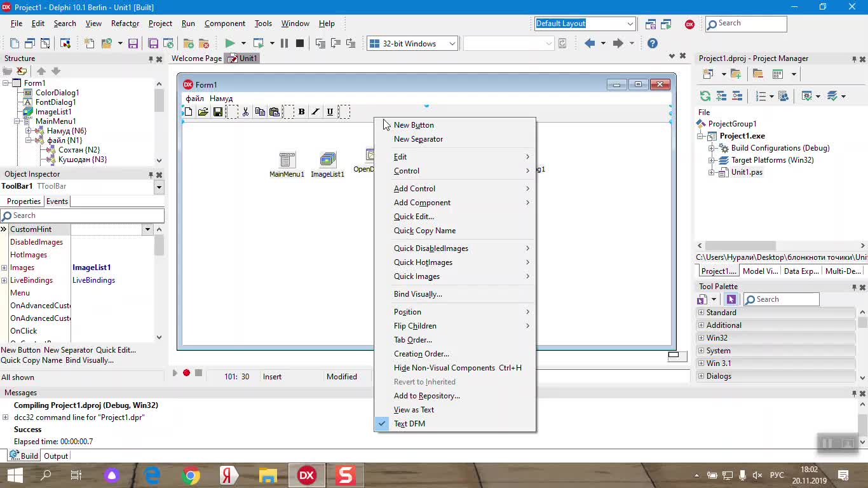Click Object Inspector search field
This screenshot has height=488, width=868.
(83, 215)
